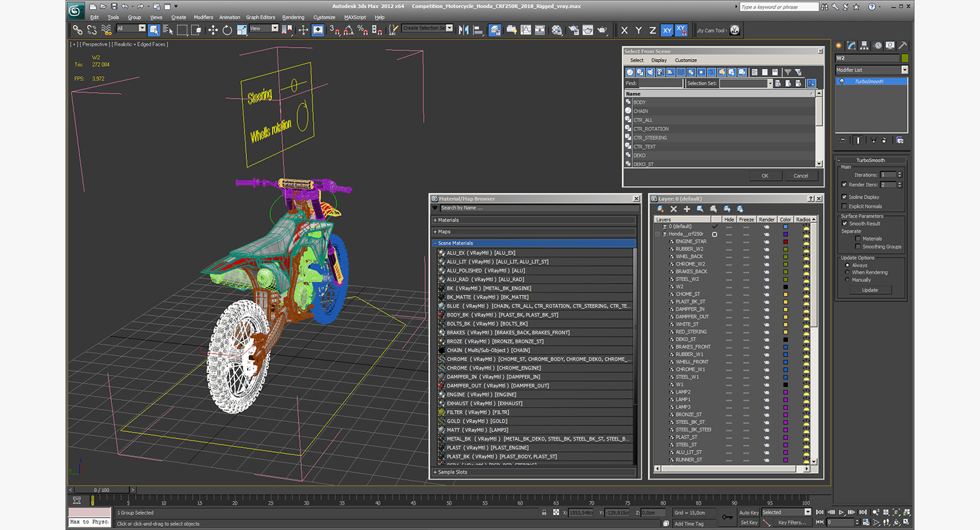The height and width of the screenshot is (530, 980).
Task: Click OK in Select From Scene dialog
Action: [765, 176]
